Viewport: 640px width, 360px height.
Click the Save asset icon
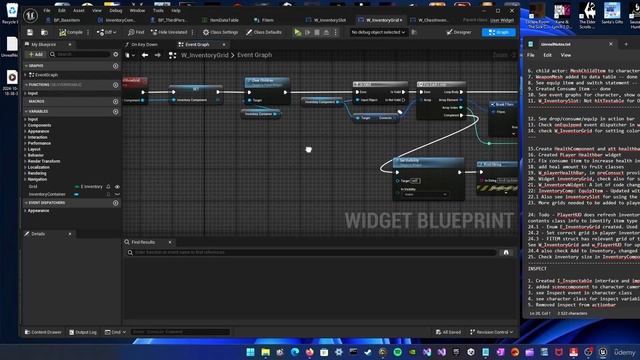[30, 32]
